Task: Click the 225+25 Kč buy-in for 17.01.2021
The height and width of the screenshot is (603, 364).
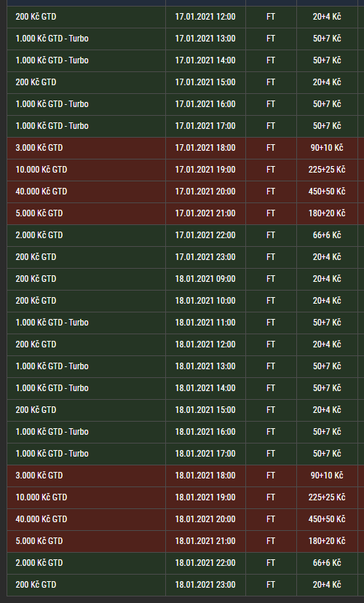Action: pos(327,170)
